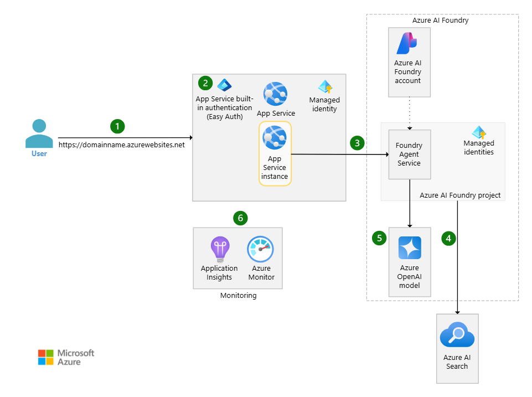
Task: Click the Microsoft Azure logo squares
Action: coord(46,357)
